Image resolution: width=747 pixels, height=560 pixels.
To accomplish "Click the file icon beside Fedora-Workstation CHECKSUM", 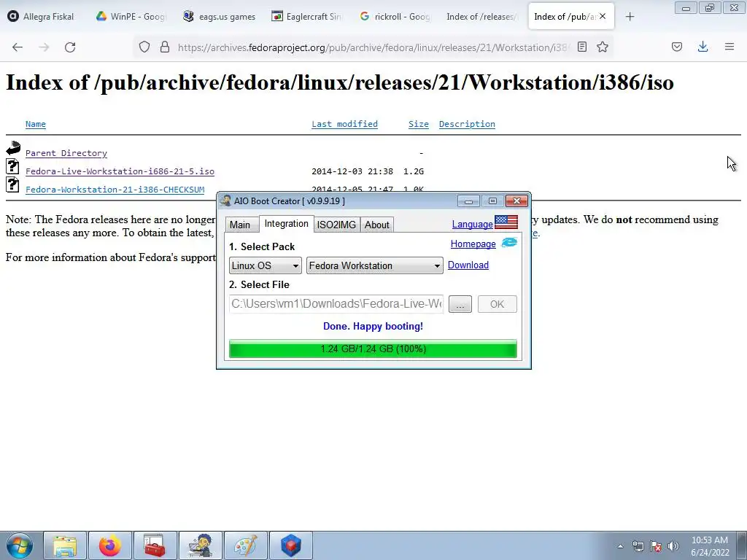I will pos(12,184).
